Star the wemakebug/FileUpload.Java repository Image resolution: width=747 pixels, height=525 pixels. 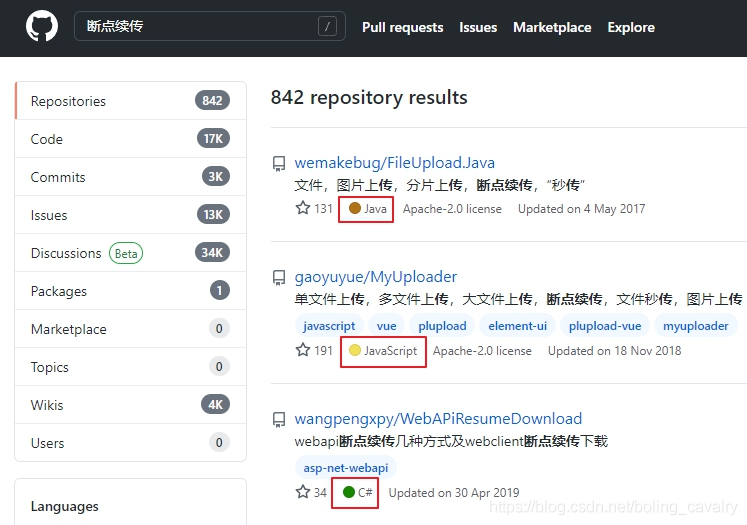click(x=303, y=208)
